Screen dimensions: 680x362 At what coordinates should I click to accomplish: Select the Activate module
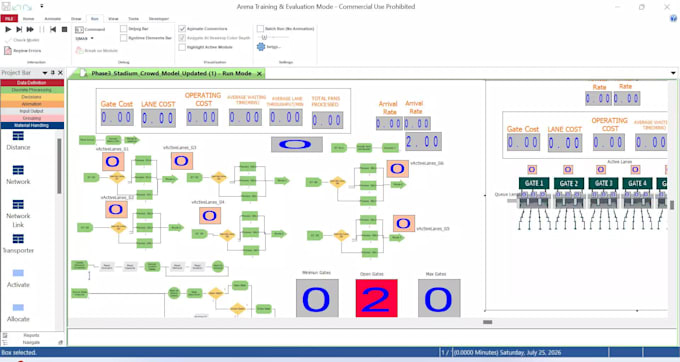[x=18, y=278]
